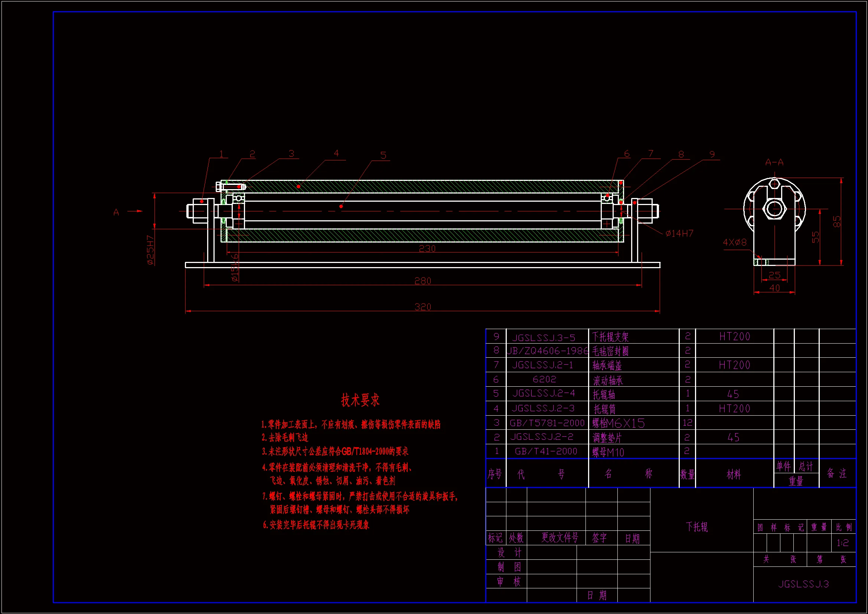Click part balloon number 9
This screenshot has height=614, width=868.
coord(712,155)
